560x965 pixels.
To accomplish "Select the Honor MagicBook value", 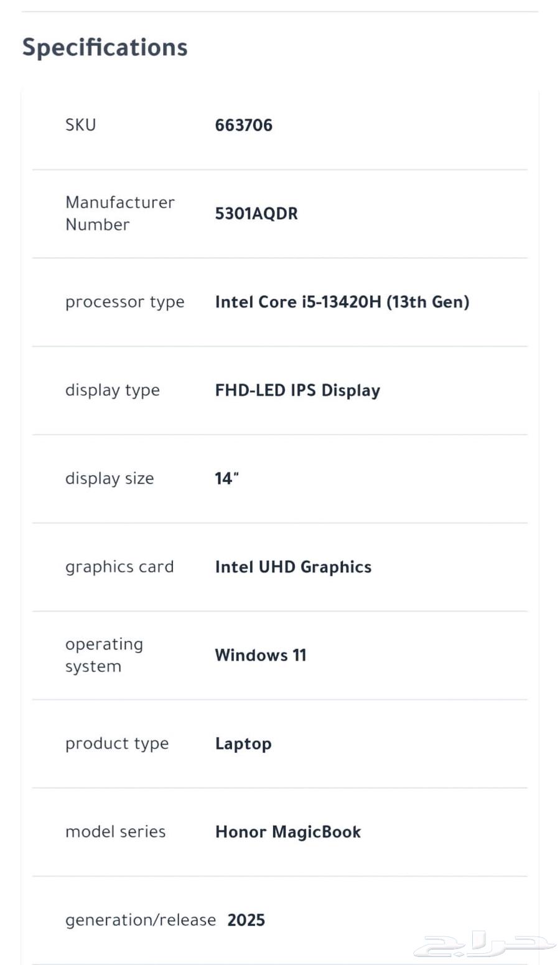I will [x=288, y=832].
